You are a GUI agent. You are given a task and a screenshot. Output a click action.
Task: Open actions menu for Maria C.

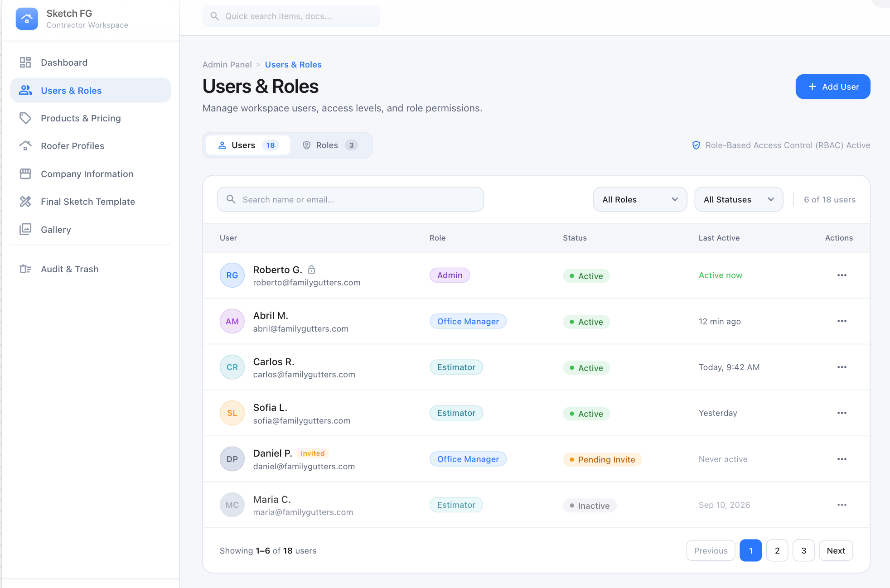point(842,505)
